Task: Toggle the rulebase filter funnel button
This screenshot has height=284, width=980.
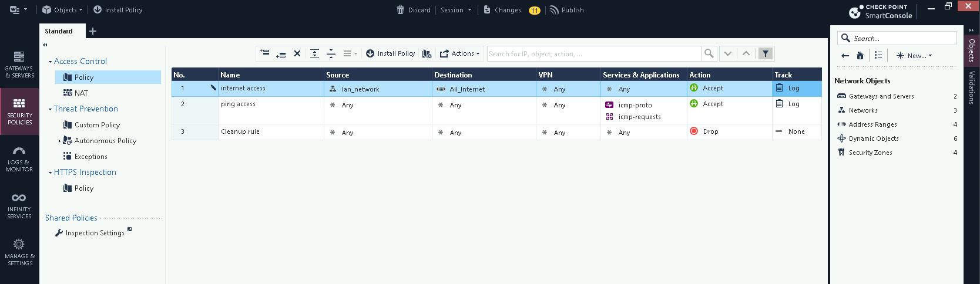Action: (765, 53)
